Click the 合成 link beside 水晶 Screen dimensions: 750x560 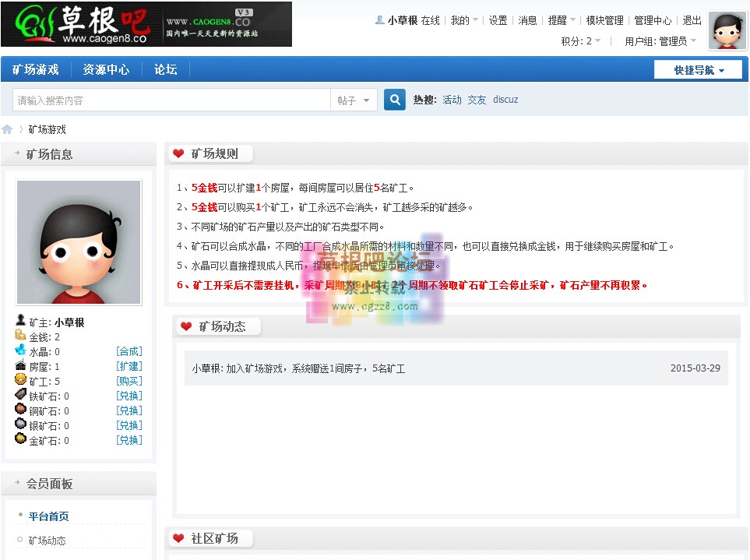[x=129, y=350]
